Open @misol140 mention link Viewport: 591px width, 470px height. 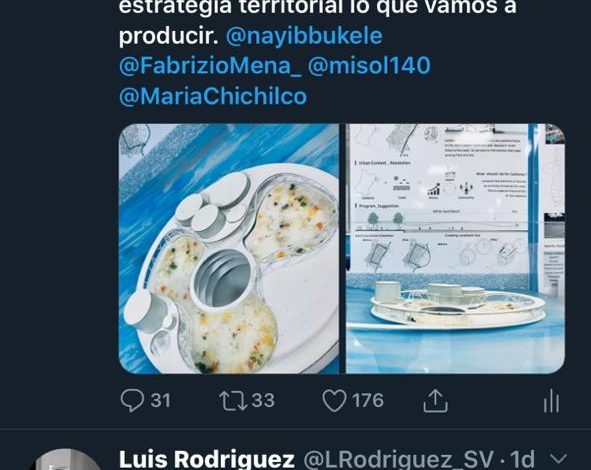(369, 65)
